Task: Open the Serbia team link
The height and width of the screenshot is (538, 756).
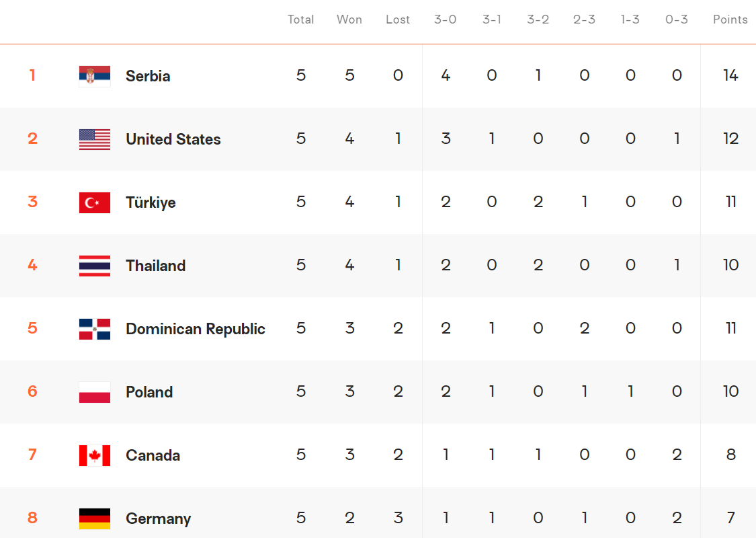Action: [148, 76]
